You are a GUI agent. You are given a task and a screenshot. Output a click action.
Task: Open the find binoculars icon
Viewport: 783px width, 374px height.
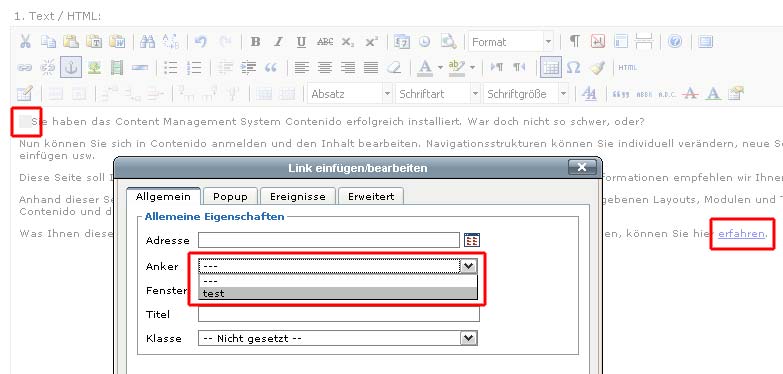click(147, 41)
